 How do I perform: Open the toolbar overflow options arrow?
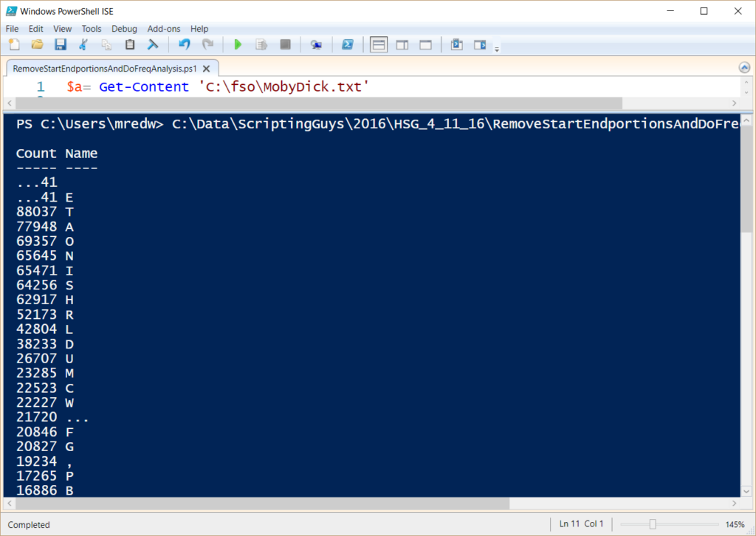[x=497, y=49]
